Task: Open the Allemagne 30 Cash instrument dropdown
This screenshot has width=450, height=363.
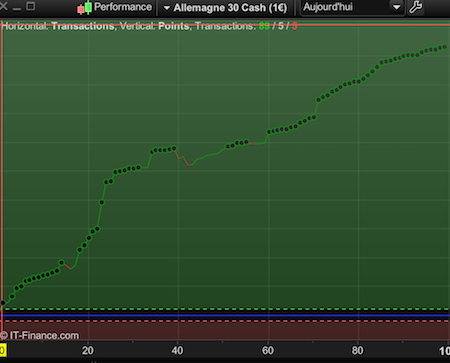Action: (x=226, y=8)
